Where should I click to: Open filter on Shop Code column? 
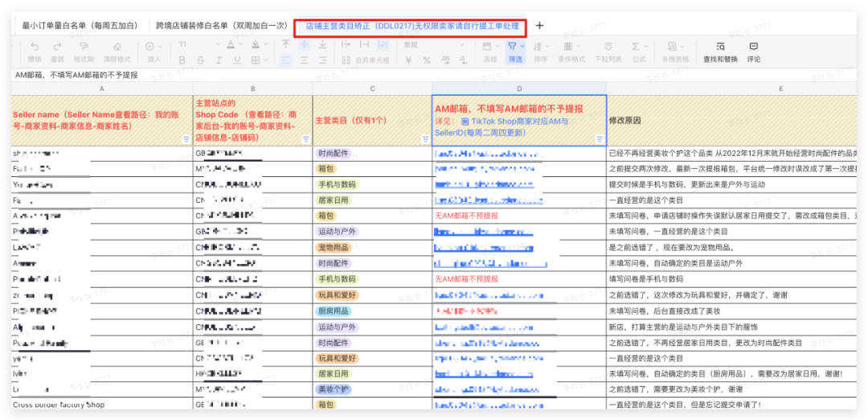point(305,140)
